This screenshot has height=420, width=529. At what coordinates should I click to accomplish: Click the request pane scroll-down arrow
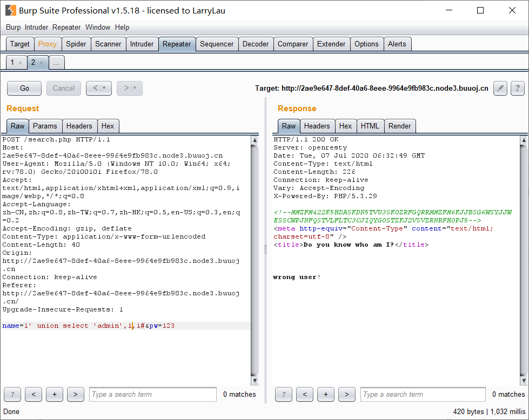coord(255,381)
